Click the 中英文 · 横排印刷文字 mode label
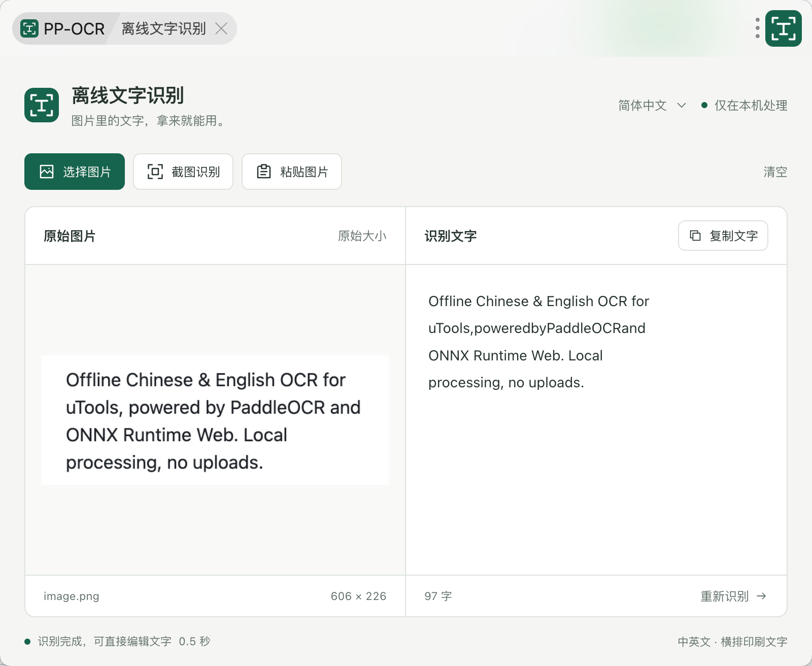 coord(732,642)
